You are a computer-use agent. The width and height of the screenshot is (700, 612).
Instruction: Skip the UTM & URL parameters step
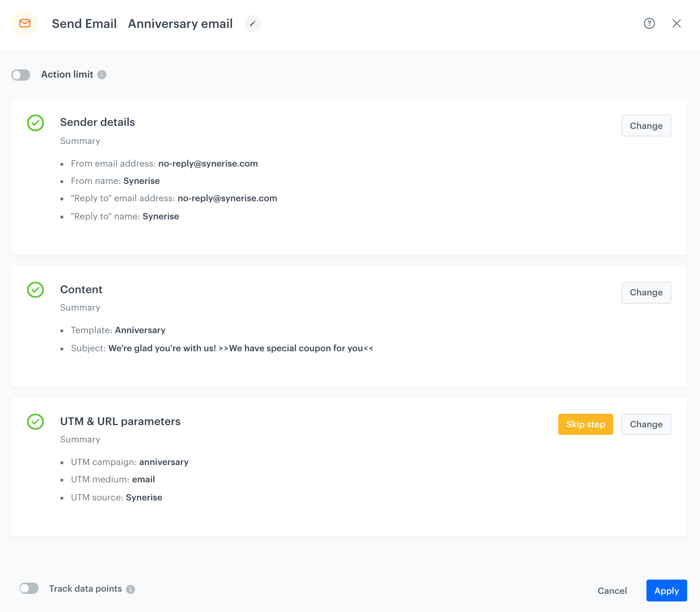point(585,424)
